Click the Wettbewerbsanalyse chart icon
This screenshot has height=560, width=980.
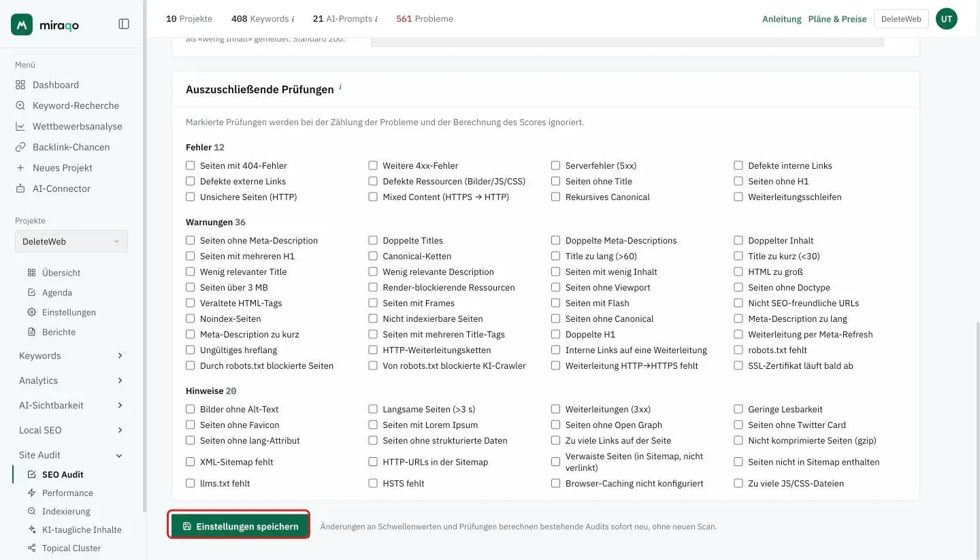pos(20,127)
